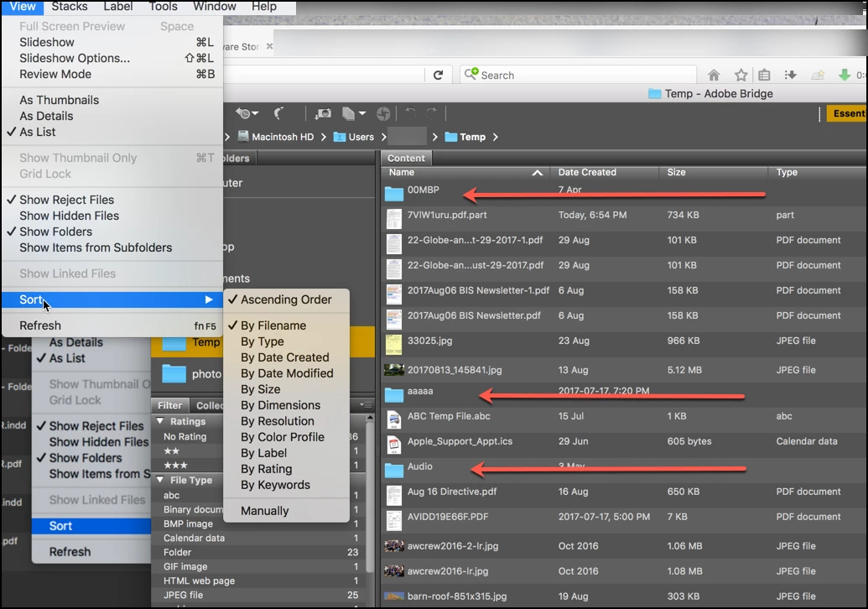
Task: Click the Name column sort direction caret
Action: coord(537,173)
